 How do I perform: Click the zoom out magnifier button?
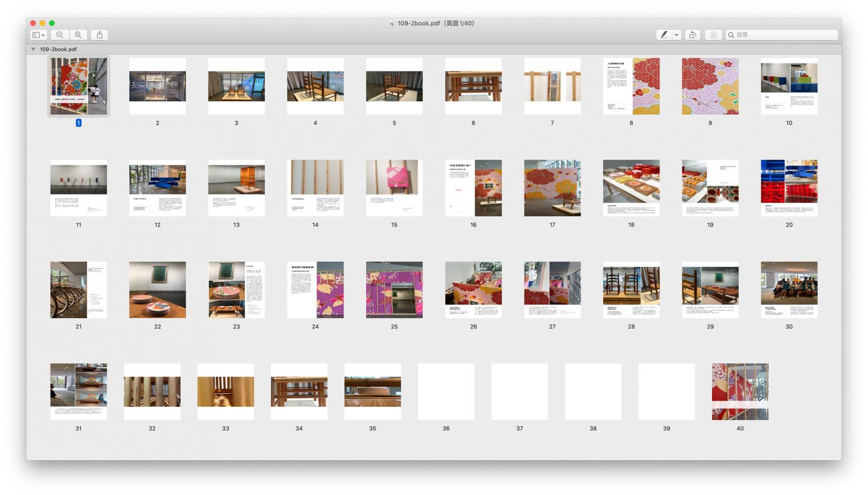[60, 35]
